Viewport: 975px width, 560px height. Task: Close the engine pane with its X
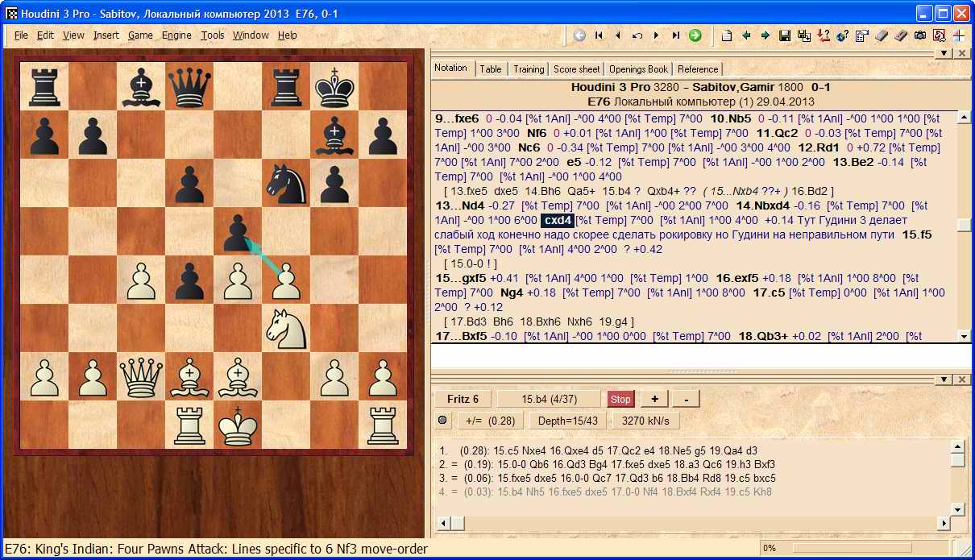pos(961,380)
